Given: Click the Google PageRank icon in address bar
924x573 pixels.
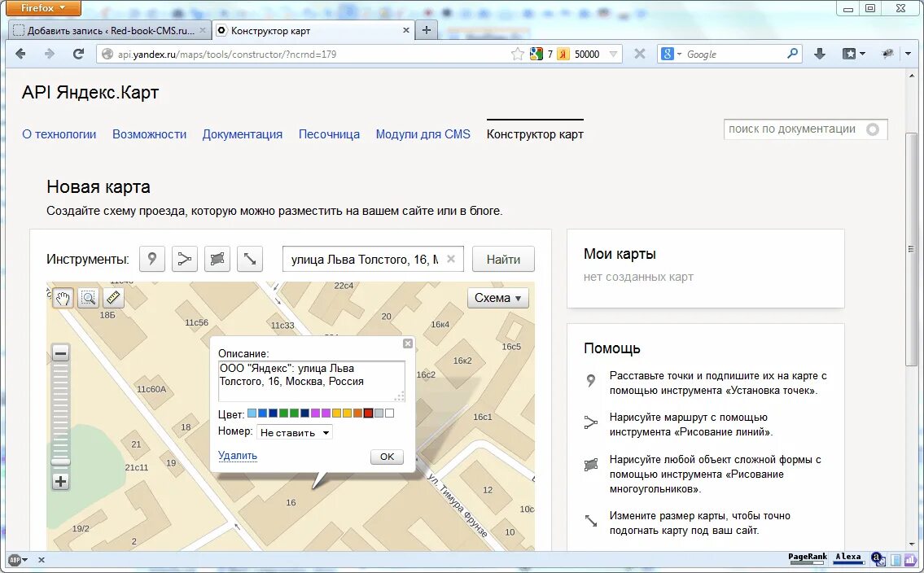Looking at the screenshot, I should tap(536, 55).
